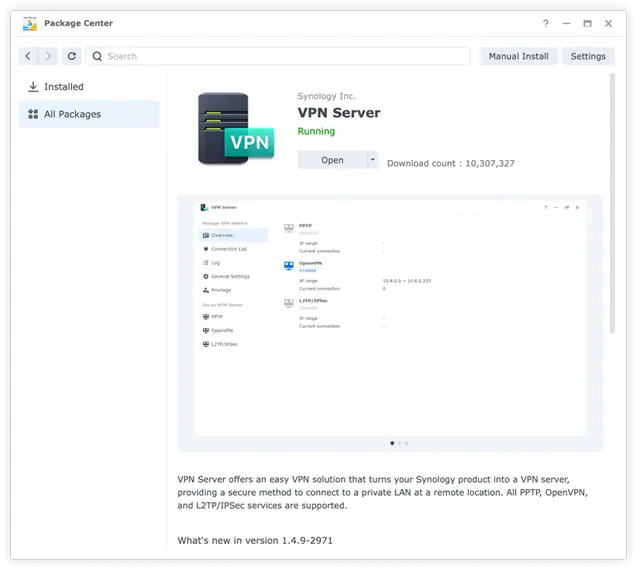Select All Packages in the sidebar
The width and height of the screenshot is (636, 569).
click(72, 114)
